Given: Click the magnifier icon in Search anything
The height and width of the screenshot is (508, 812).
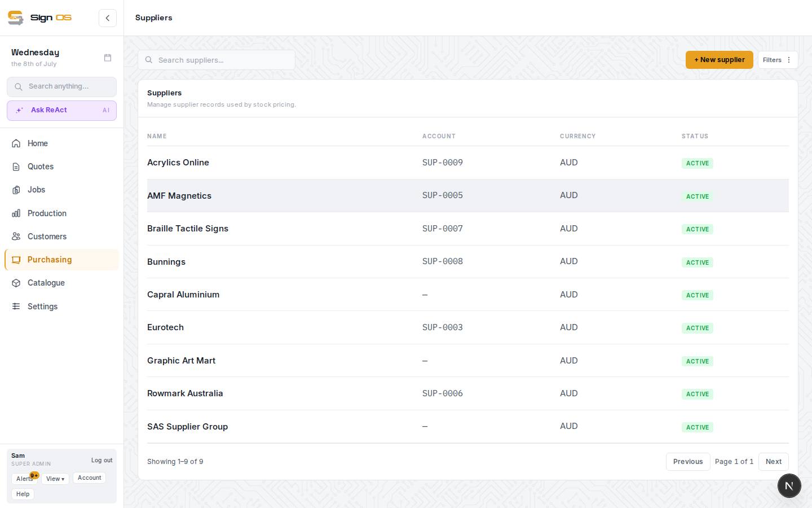Looking at the screenshot, I should [19, 86].
